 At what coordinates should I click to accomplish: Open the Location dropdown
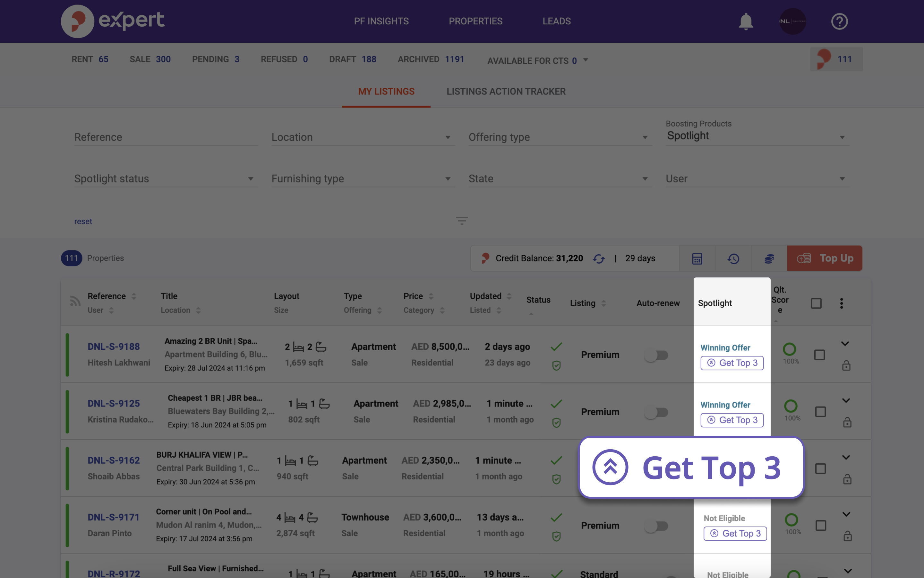pyautogui.click(x=363, y=137)
